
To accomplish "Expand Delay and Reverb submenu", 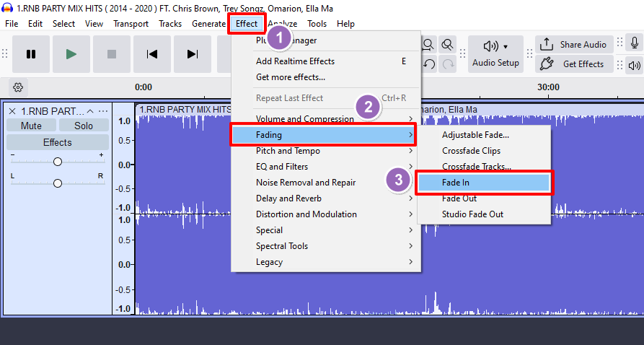I will [x=326, y=198].
